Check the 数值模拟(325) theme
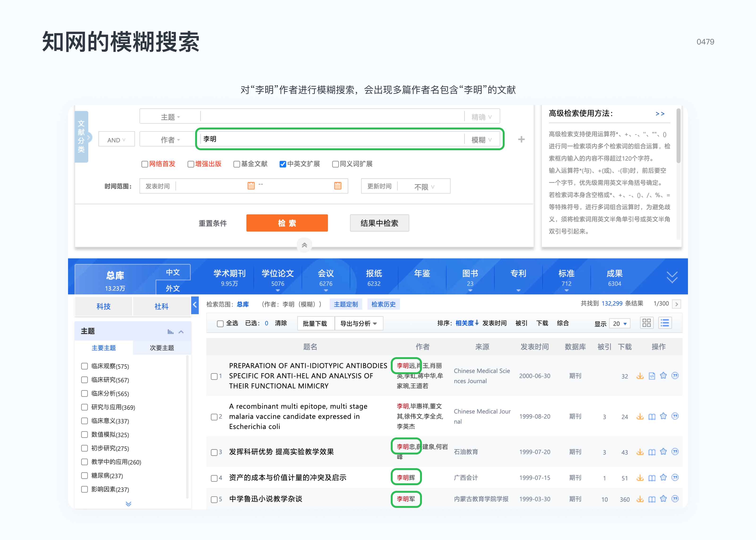Viewport: 756px width, 540px height. tap(84, 435)
